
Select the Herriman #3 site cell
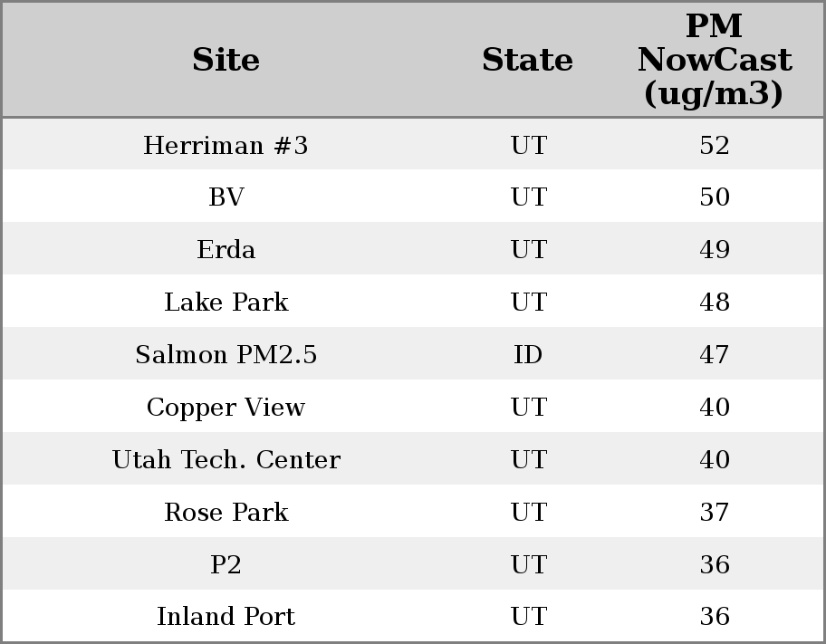pyautogui.click(x=226, y=145)
